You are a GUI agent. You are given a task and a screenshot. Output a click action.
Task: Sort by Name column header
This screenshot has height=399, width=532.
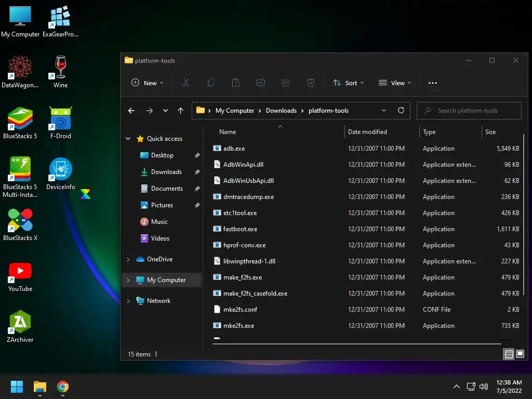coord(278,131)
